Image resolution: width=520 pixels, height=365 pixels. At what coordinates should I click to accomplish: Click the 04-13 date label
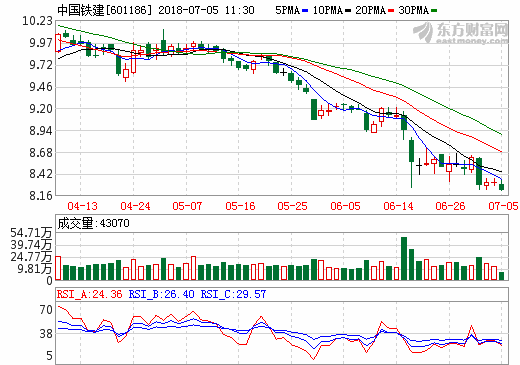82,206
